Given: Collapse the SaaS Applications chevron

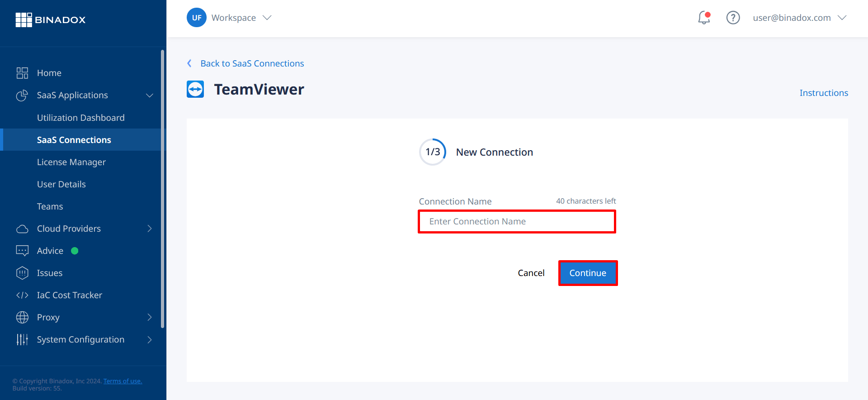Looking at the screenshot, I should point(150,95).
